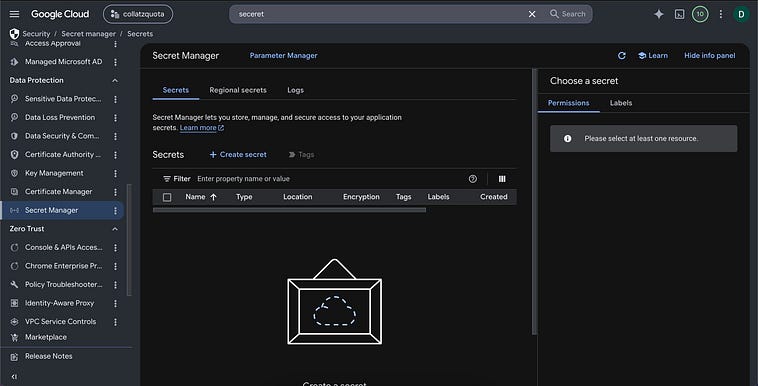The height and width of the screenshot is (386, 758).
Task: Collapse the left navigation panel
Action: click(14, 377)
